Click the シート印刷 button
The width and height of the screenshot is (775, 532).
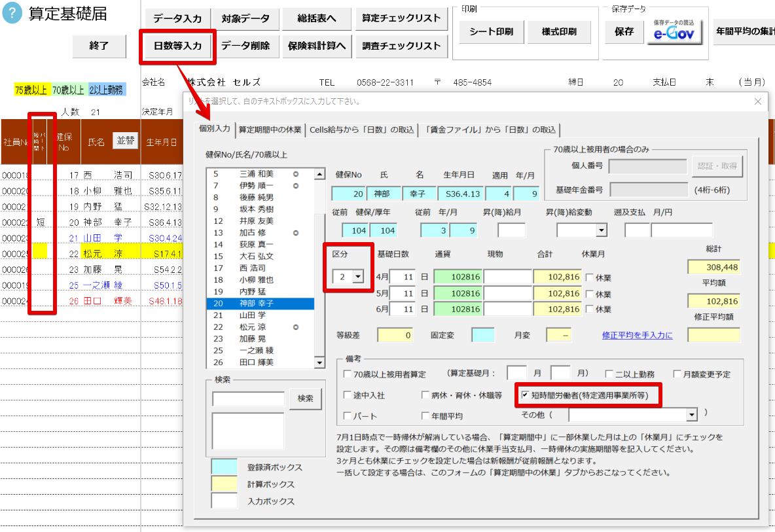tap(492, 31)
